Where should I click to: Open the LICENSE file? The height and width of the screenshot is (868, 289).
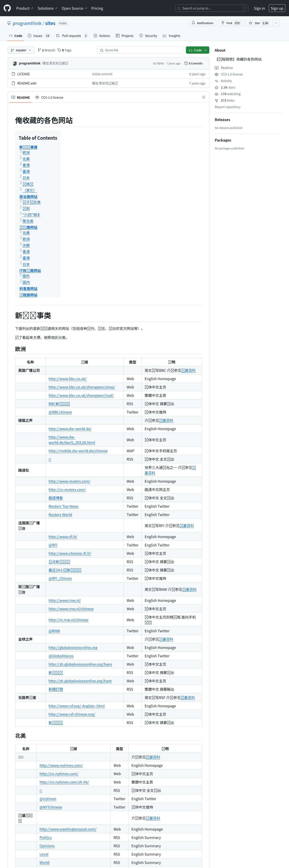24,74
